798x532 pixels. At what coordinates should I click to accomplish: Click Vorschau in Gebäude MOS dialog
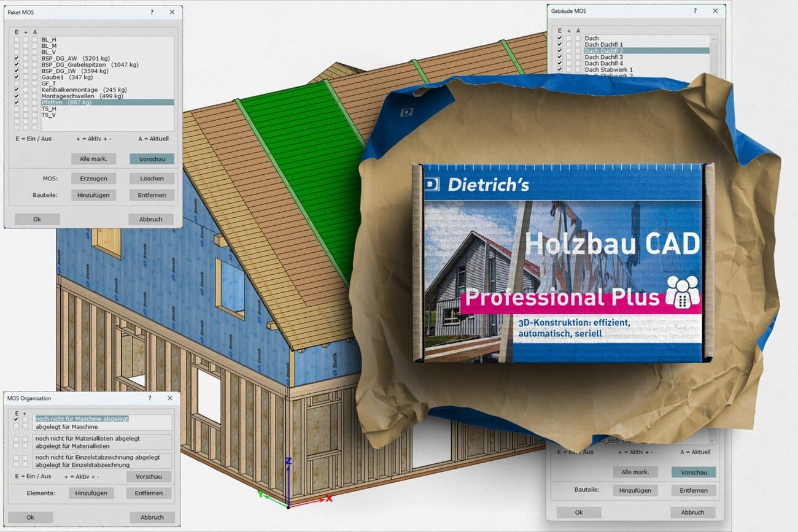[x=694, y=472]
